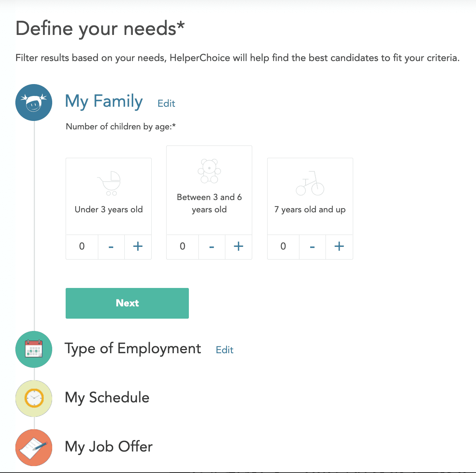Increase children under 3 years old
The width and height of the screenshot is (476, 473).
[x=138, y=246]
